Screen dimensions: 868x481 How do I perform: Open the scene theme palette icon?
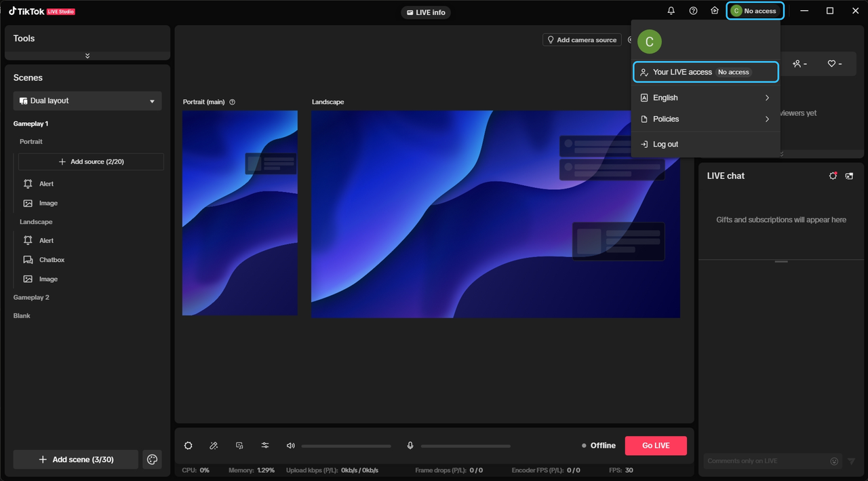[x=152, y=459]
